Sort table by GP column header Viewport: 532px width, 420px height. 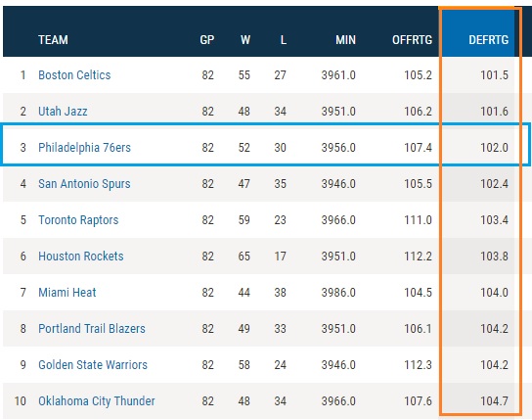pos(207,40)
